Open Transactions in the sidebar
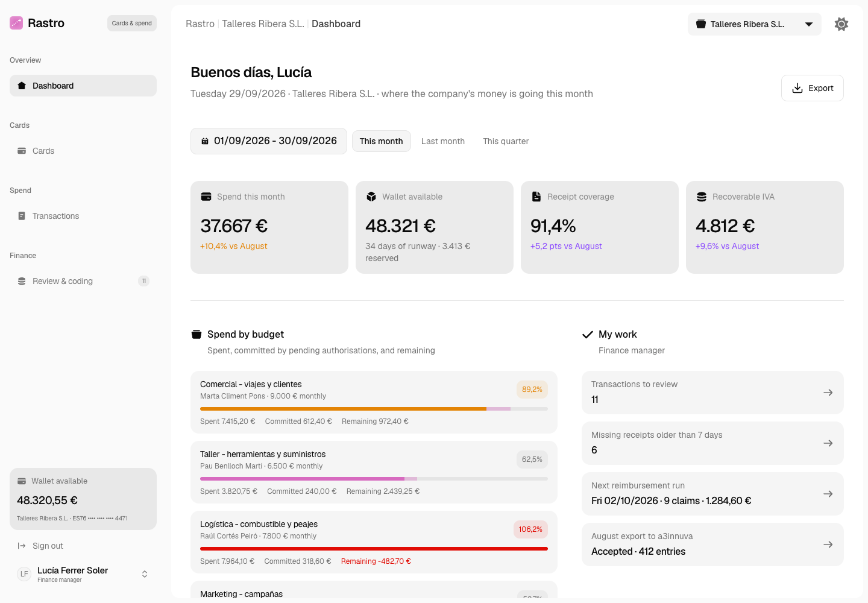 [x=83, y=216]
